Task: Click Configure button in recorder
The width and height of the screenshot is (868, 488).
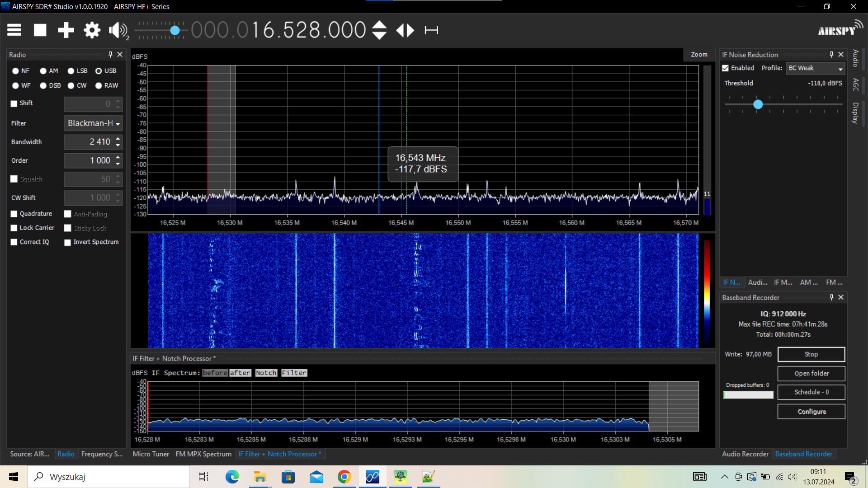Action: click(811, 412)
